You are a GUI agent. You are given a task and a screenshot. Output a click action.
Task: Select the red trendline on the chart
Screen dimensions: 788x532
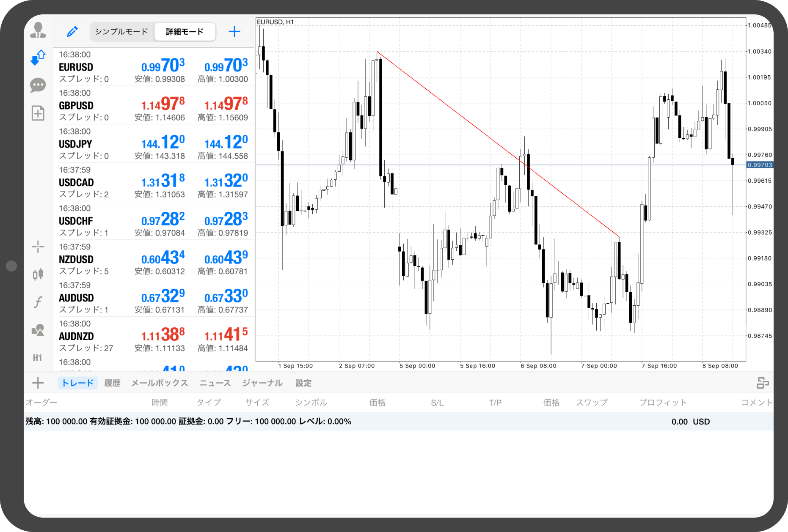point(498,144)
